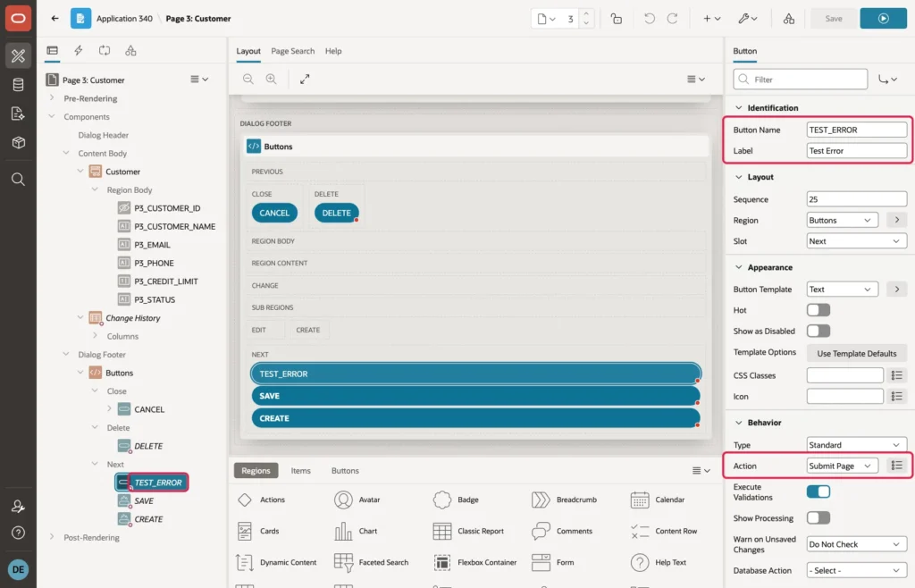Zoom out the layout view
Viewport: 915px width, 588px height.
click(x=248, y=79)
